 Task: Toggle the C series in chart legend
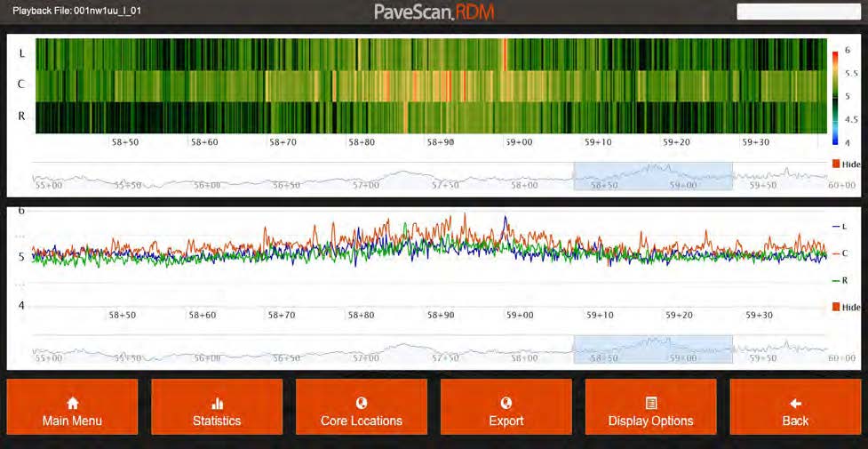coord(840,253)
